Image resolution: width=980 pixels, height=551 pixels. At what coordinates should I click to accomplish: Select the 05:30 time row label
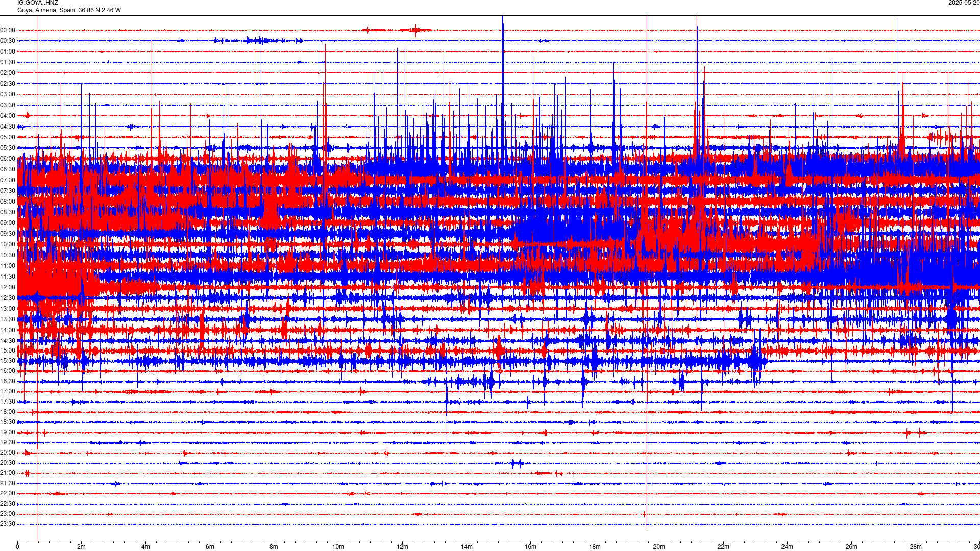coord(8,148)
